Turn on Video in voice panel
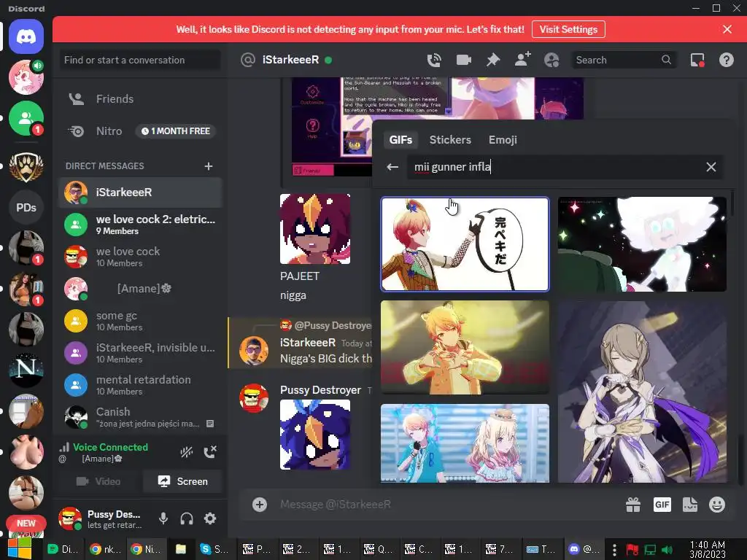Image resolution: width=747 pixels, height=560 pixels. [x=99, y=481]
